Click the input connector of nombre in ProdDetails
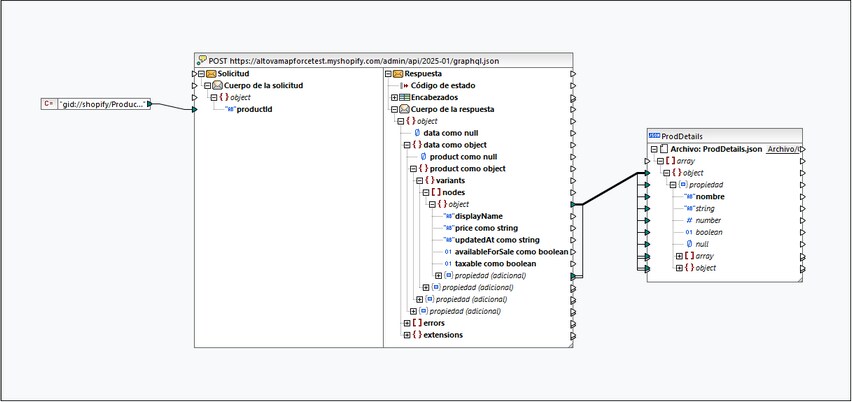Image resolution: width=852 pixels, height=402 pixels. [648, 197]
